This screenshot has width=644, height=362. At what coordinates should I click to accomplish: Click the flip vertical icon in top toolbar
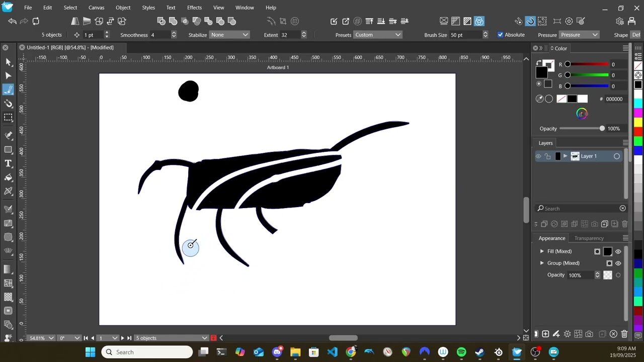(87, 21)
